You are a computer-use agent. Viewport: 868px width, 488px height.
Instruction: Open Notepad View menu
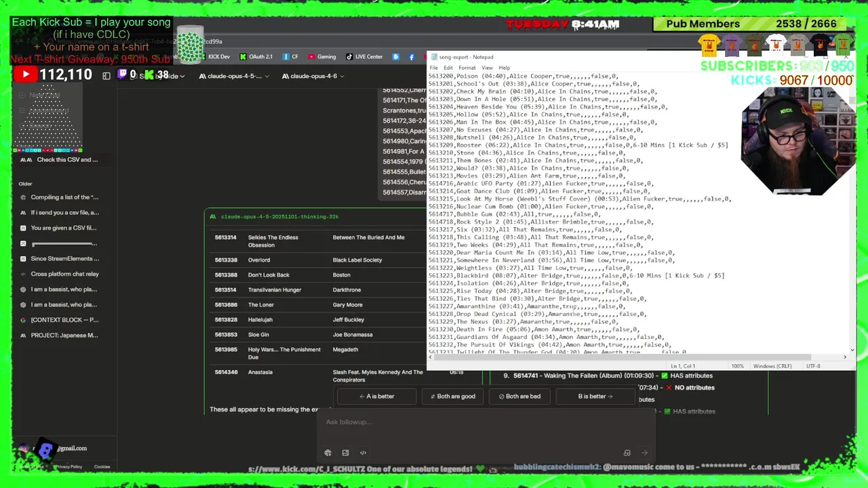click(x=487, y=68)
